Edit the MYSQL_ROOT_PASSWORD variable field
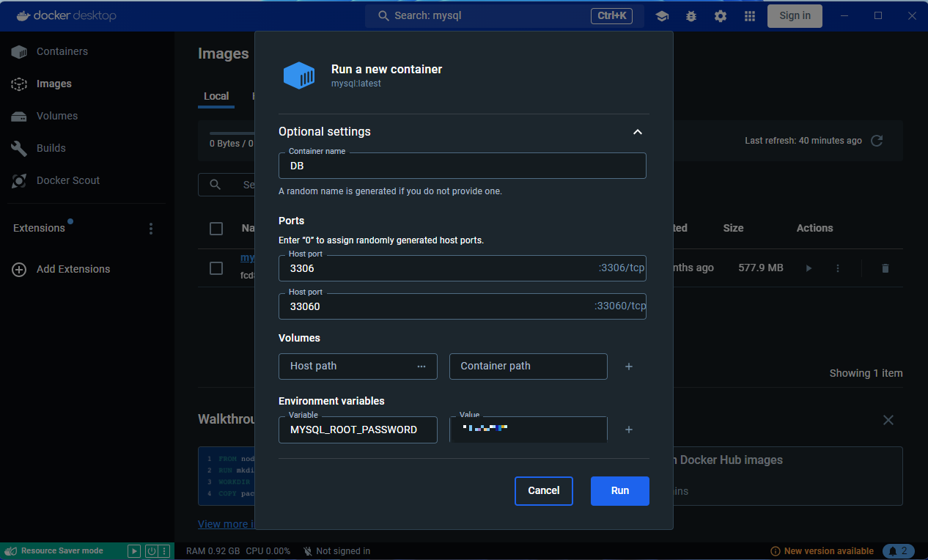 358,430
